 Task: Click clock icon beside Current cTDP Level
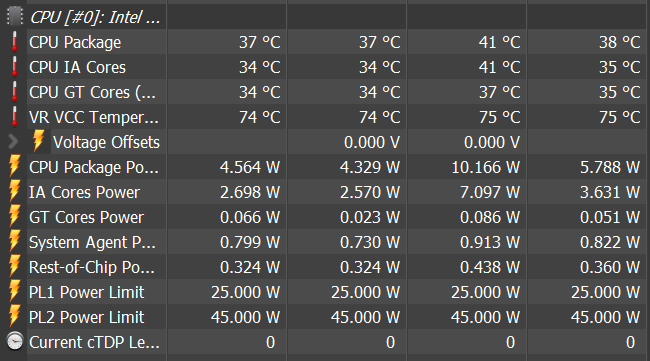tap(15, 341)
